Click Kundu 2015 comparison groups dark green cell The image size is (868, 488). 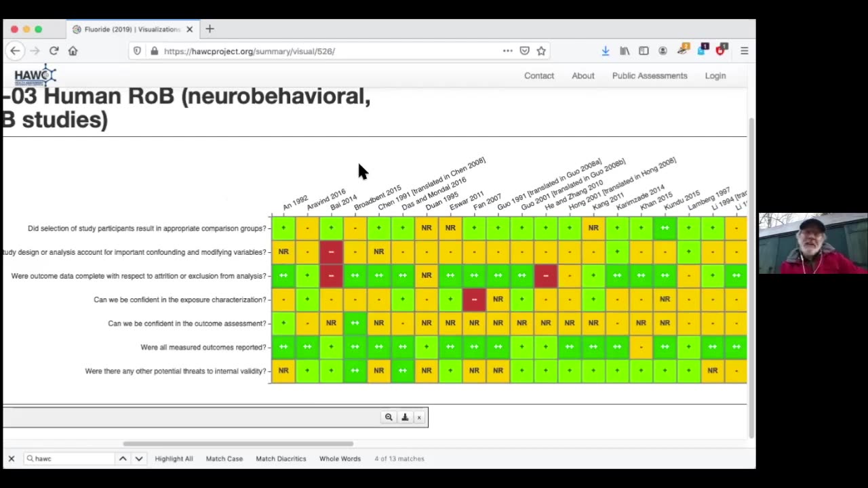click(x=665, y=228)
